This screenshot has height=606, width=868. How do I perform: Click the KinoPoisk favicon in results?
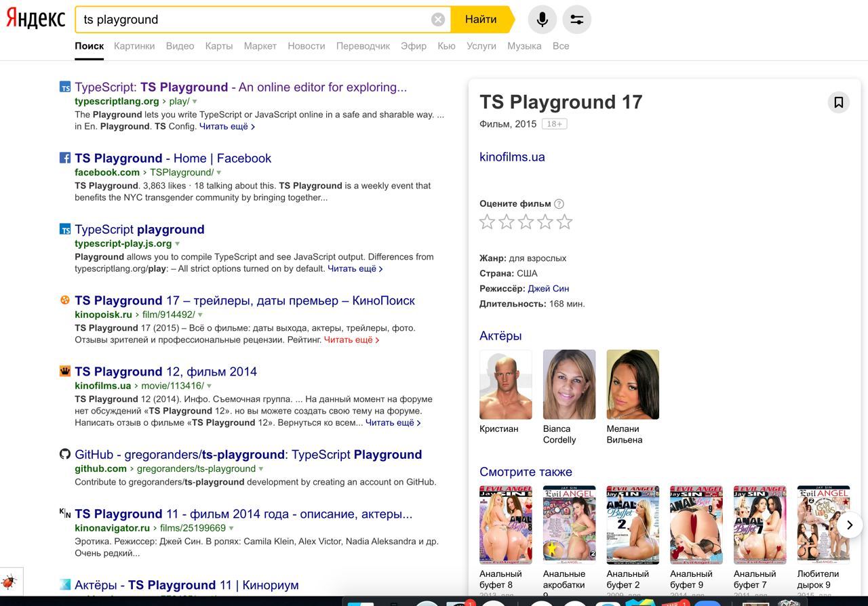(65, 300)
